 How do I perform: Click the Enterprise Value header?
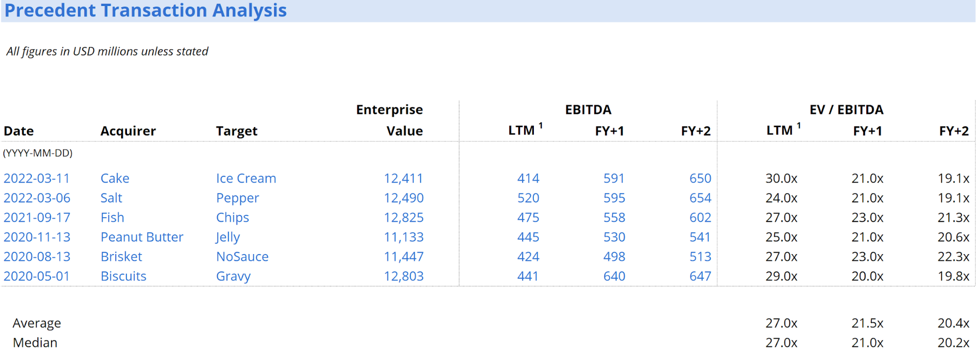(x=390, y=120)
